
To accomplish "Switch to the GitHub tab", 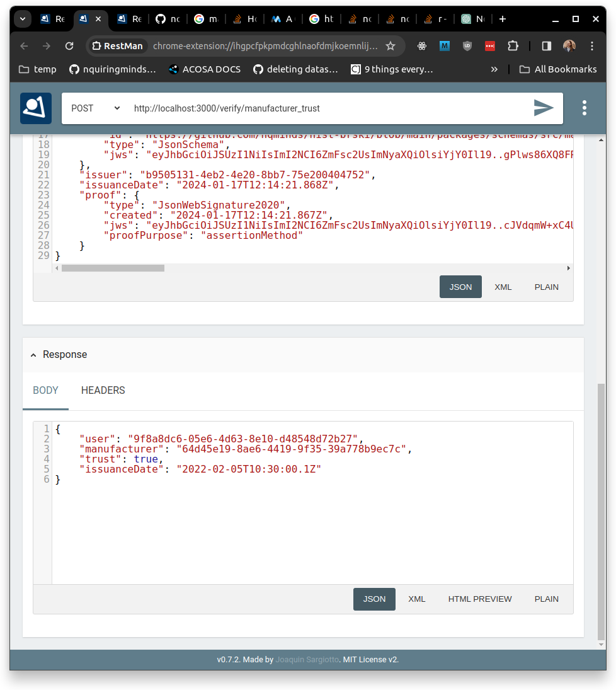I will [x=168, y=19].
